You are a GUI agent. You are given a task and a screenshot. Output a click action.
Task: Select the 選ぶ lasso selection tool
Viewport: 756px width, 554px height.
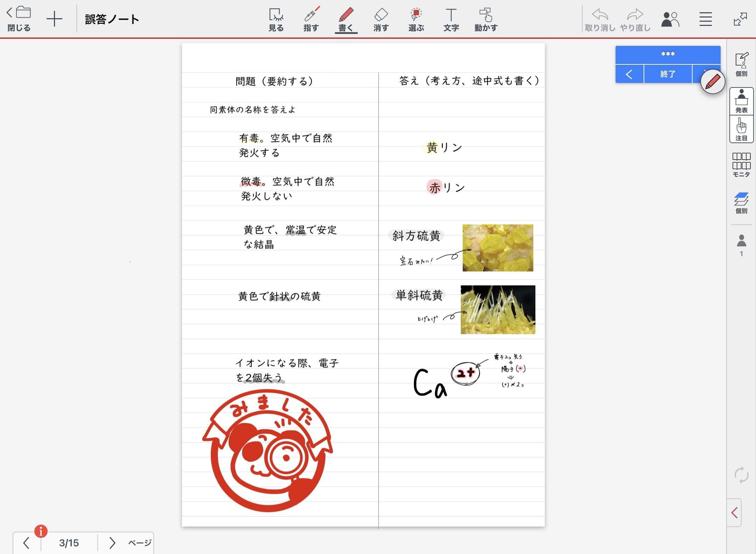pyautogui.click(x=416, y=19)
